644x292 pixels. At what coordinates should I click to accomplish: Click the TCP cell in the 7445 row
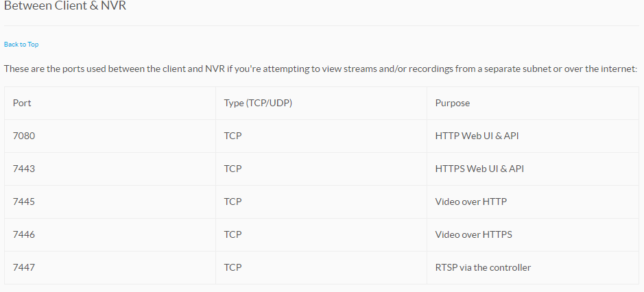coord(233,202)
